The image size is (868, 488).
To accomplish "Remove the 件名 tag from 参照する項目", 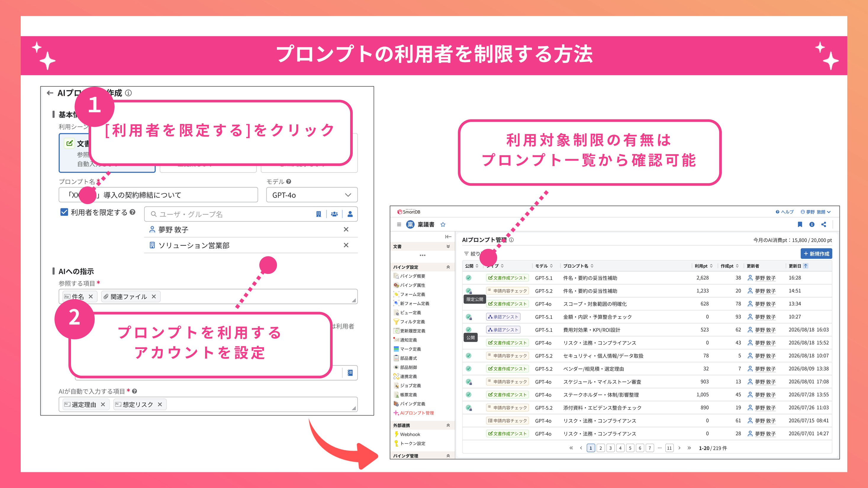I will (91, 296).
